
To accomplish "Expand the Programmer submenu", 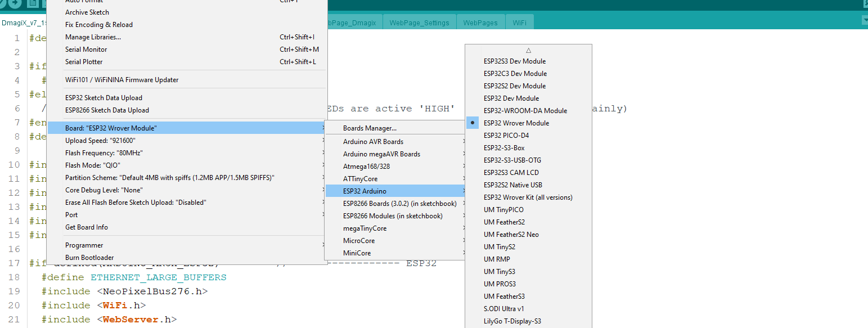I will tap(187, 245).
